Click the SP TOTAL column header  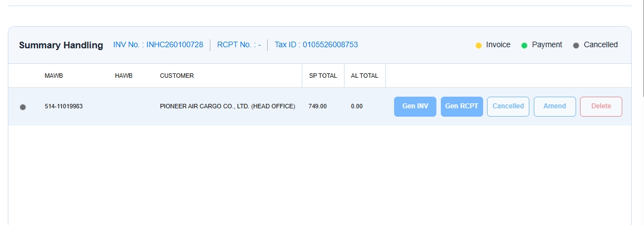point(323,76)
